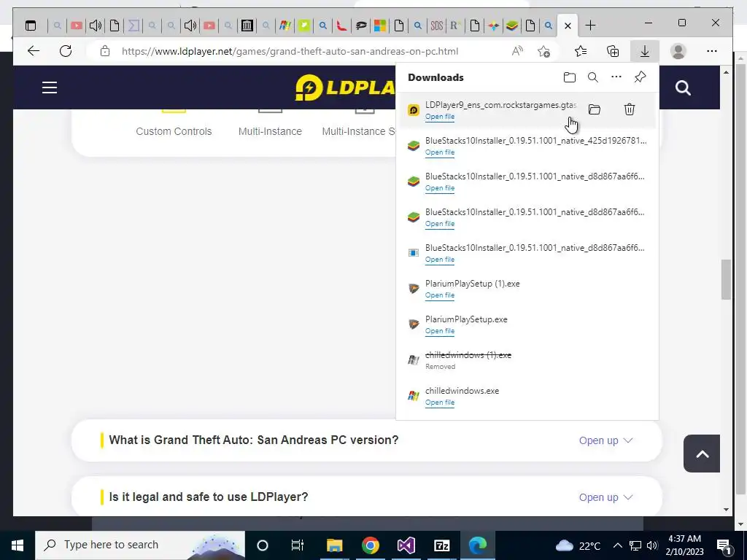
Task: Open the LDPlayer hamburger menu
Action: (50, 87)
